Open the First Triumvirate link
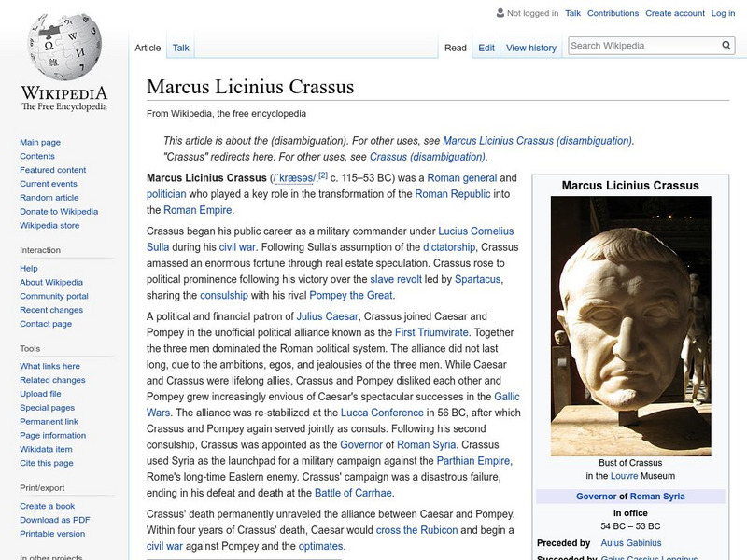Image resolution: width=747 pixels, height=560 pixels. [431, 332]
